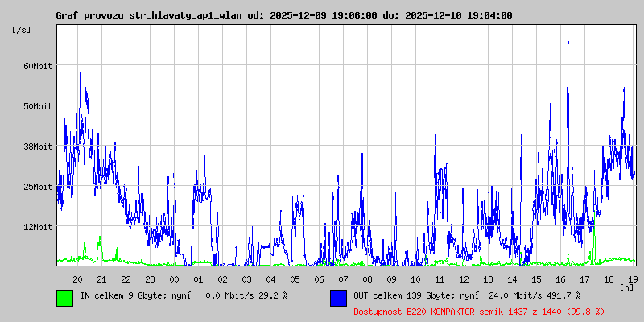Screen dimensions: 644x322
Task: Select the '12Mbit' y-axis label
Action: (x=38, y=227)
